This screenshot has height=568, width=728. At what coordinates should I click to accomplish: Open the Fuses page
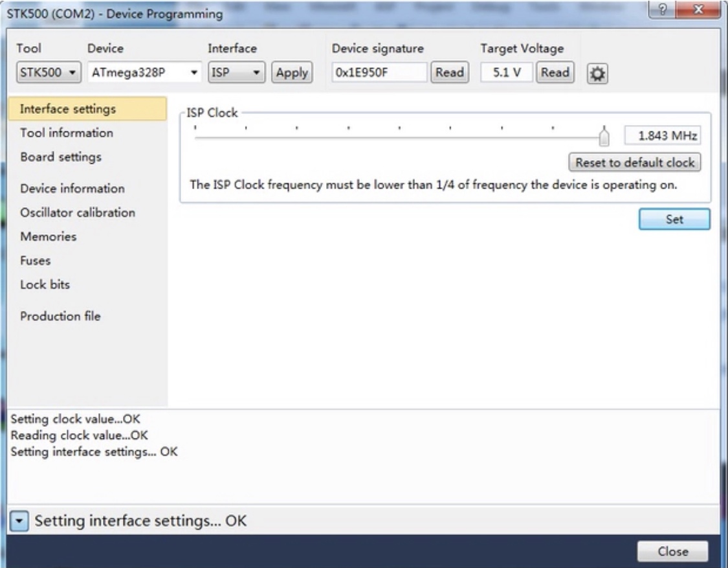[x=36, y=261]
